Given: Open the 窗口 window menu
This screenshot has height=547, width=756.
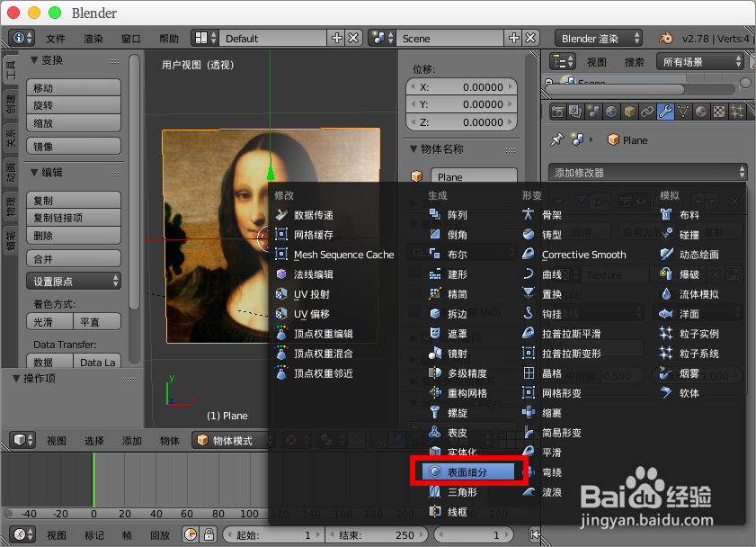Looking at the screenshot, I should 130,39.
